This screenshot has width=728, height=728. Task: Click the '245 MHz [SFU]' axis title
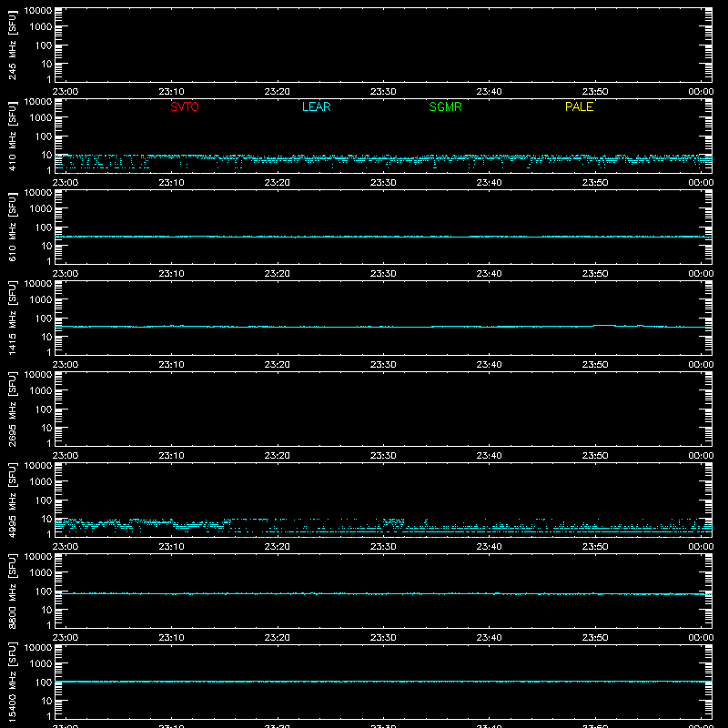pos(12,45)
